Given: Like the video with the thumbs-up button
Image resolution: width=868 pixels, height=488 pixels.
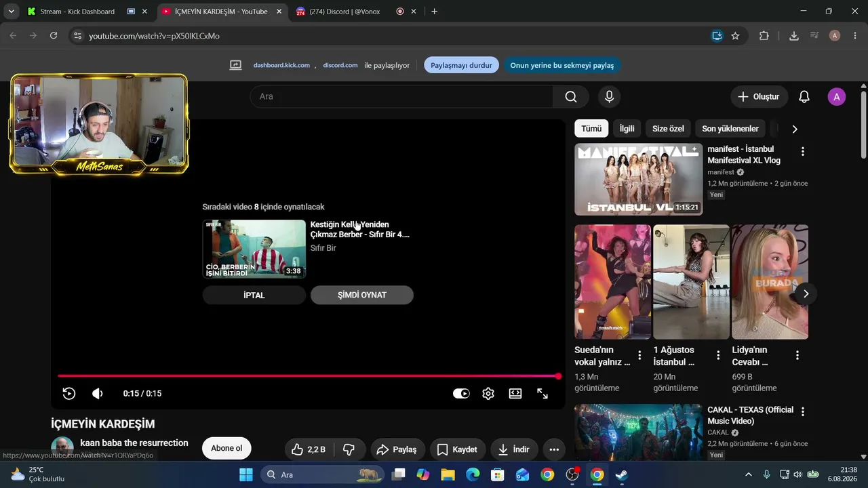Looking at the screenshot, I should (x=309, y=449).
